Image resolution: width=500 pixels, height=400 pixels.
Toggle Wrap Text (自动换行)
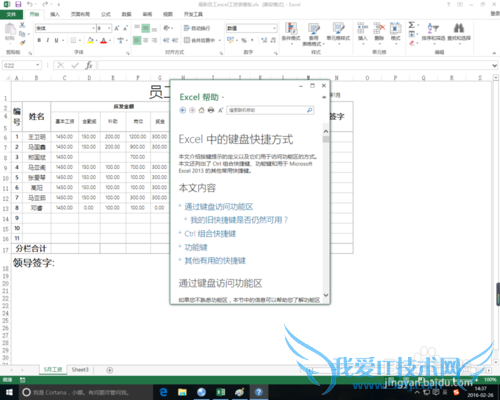(x=197, y=28)
